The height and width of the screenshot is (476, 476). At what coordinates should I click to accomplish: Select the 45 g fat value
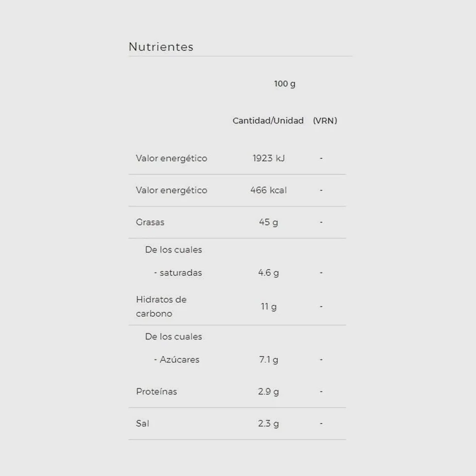coord(269,222)
